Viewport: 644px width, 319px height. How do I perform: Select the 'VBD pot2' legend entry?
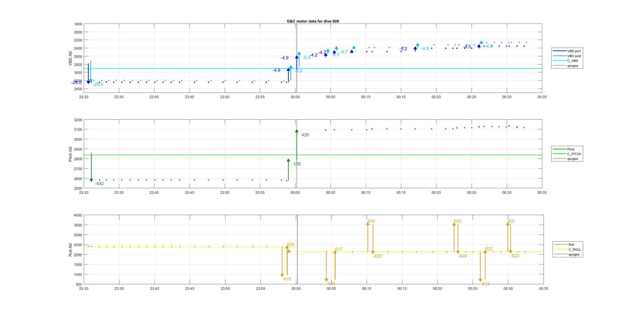(574, 56)
